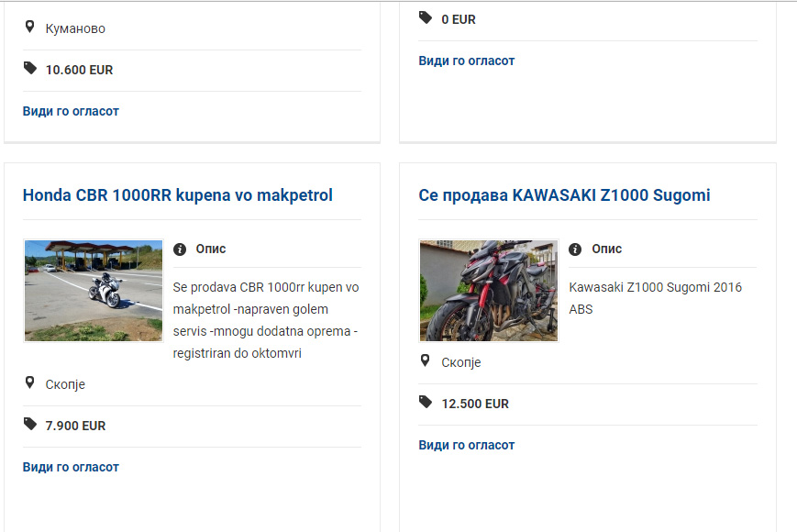Screen dimensions: 797x532
Task: Click the location pin icon next to Куманово
Action: [x=30, y=27]
